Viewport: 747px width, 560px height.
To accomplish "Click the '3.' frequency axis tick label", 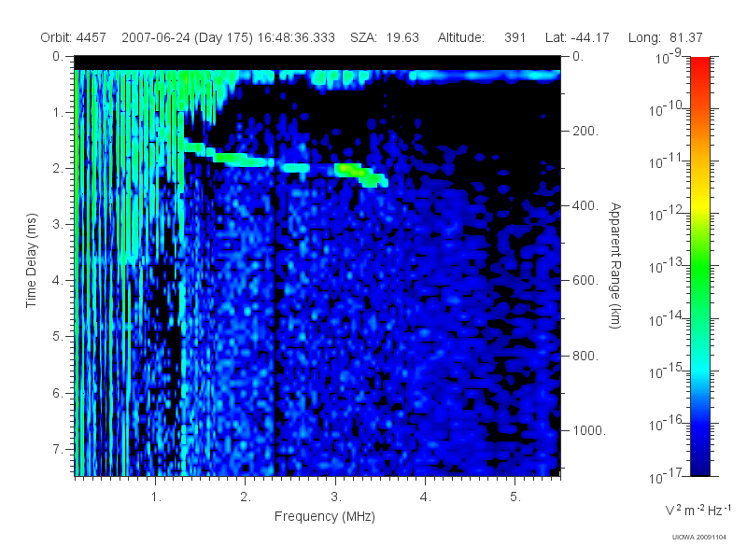I will 336,497.
